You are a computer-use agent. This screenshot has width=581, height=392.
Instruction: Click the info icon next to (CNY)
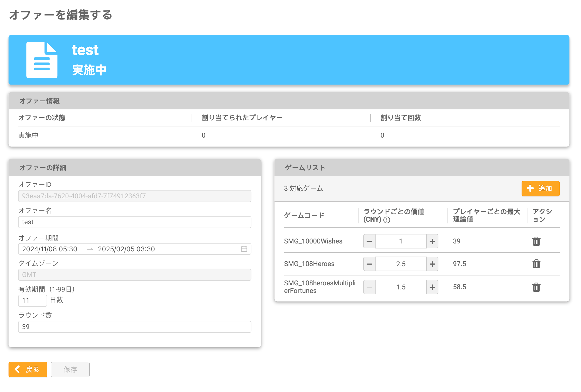pos(387,220)
